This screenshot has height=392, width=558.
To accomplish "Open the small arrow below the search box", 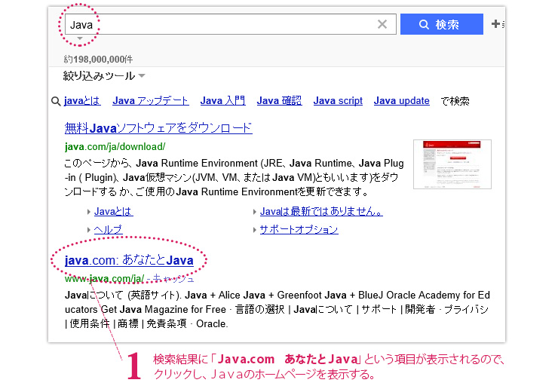I will [80, 38].
